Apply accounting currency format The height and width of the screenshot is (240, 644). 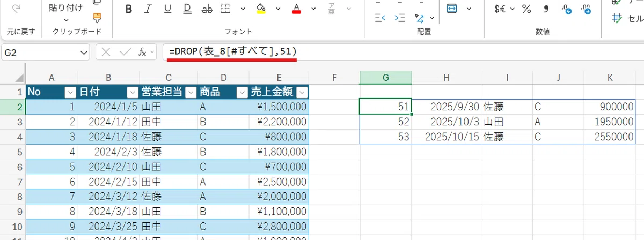[x=500, y=9]
